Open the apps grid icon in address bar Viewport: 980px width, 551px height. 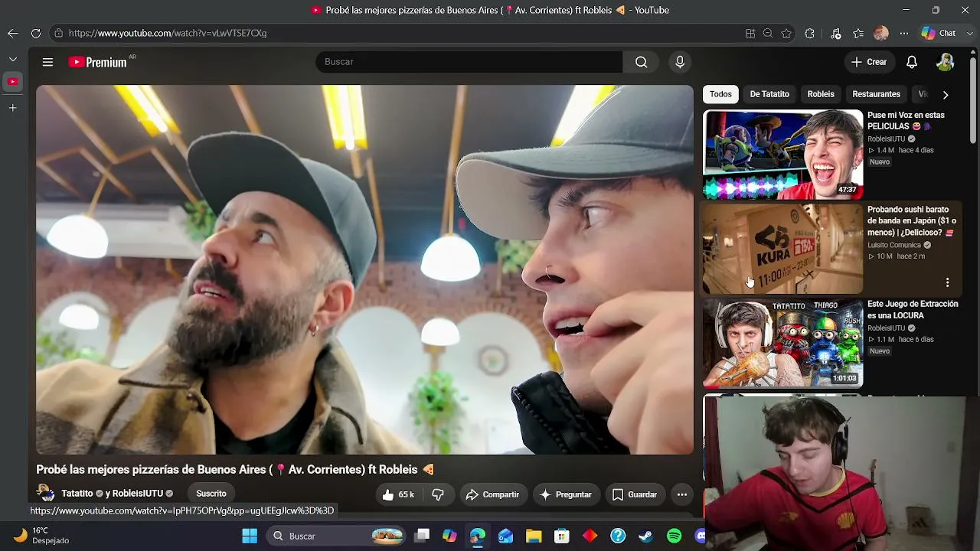point(750,33)
